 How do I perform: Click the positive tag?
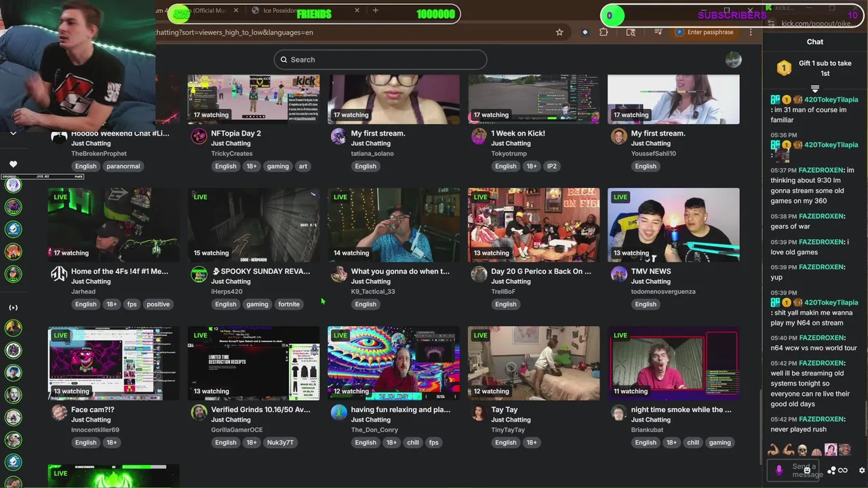click(158, 304)
